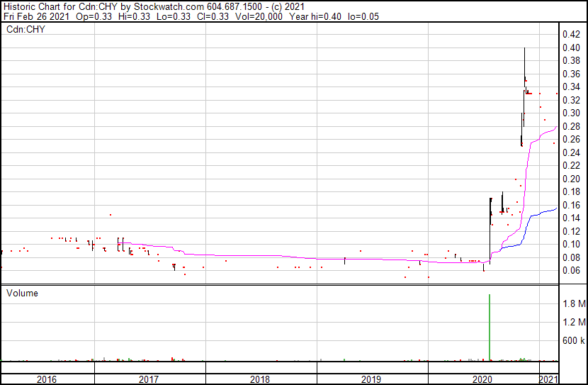
Task: Click the 1.8 M volume axis label
Action: point(573,303)
